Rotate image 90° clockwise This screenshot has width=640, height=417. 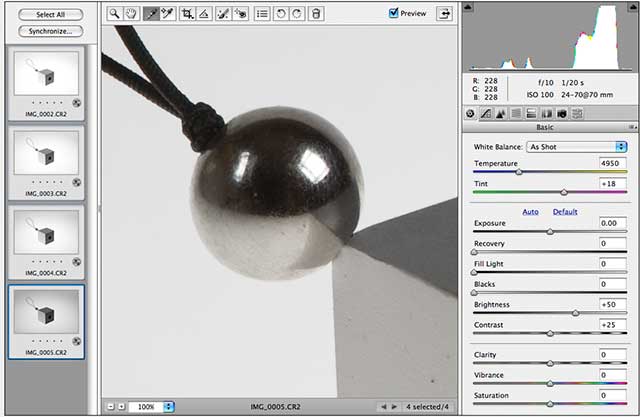coord(297,14)
